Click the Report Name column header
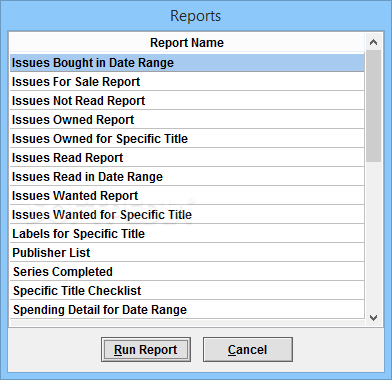The width and height of the screenshot is (392, 380). click(x=187, y=43)
